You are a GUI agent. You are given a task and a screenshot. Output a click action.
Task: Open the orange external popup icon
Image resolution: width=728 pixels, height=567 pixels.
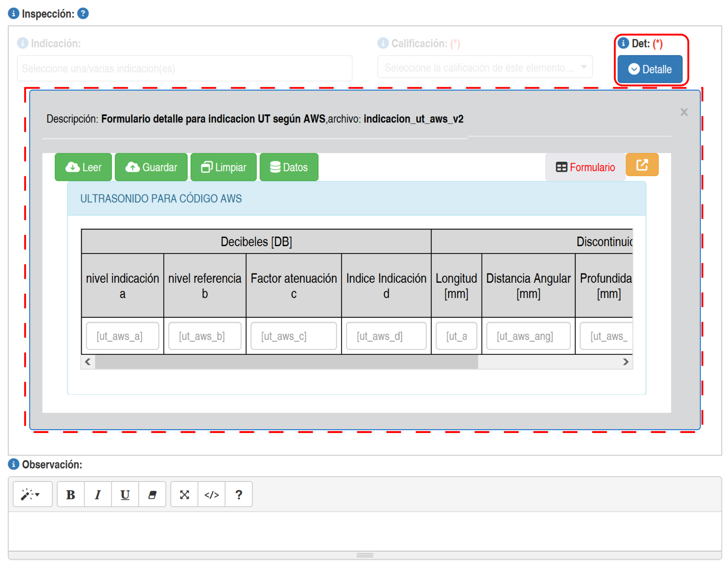click(642, 165)
